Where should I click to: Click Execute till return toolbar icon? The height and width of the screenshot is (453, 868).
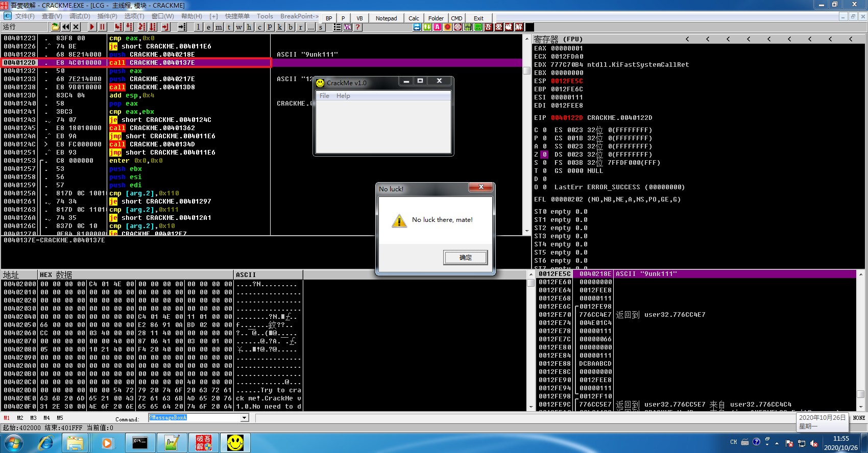click(165, 27)
